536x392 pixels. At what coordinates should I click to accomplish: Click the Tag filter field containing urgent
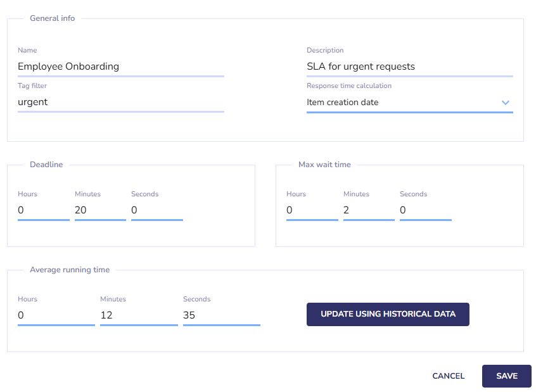click(120, 102)
